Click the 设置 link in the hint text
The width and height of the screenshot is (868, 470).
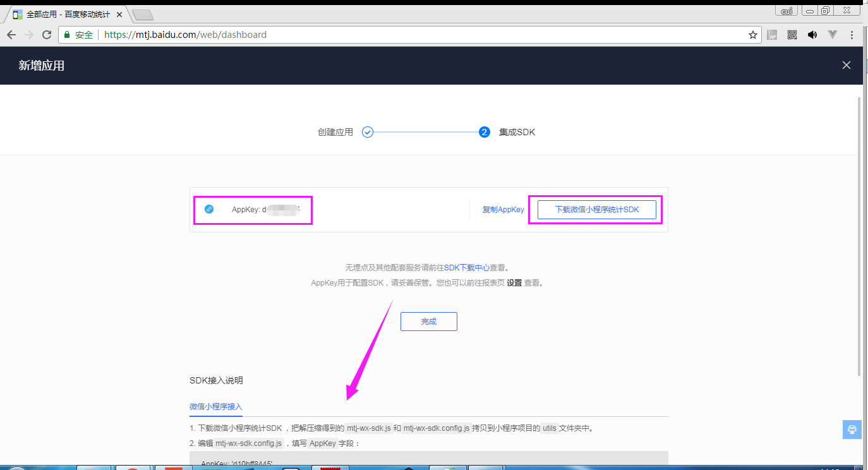pos(514,283)
